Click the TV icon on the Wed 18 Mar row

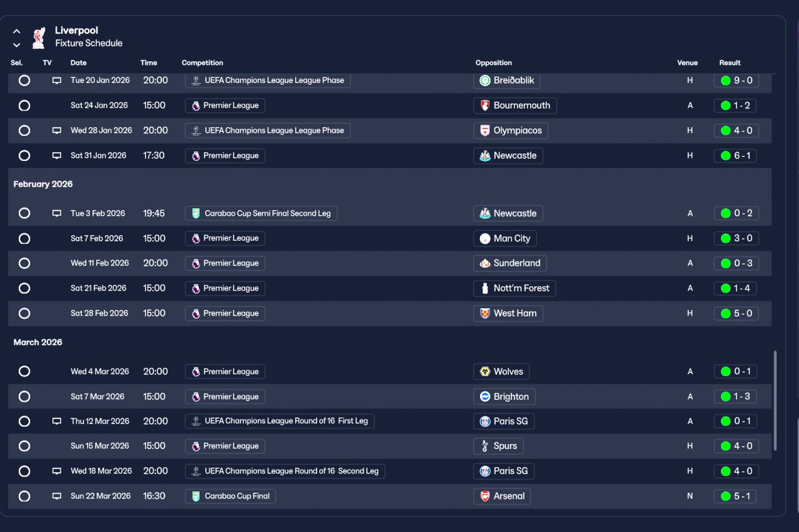(x=57, y=471)
